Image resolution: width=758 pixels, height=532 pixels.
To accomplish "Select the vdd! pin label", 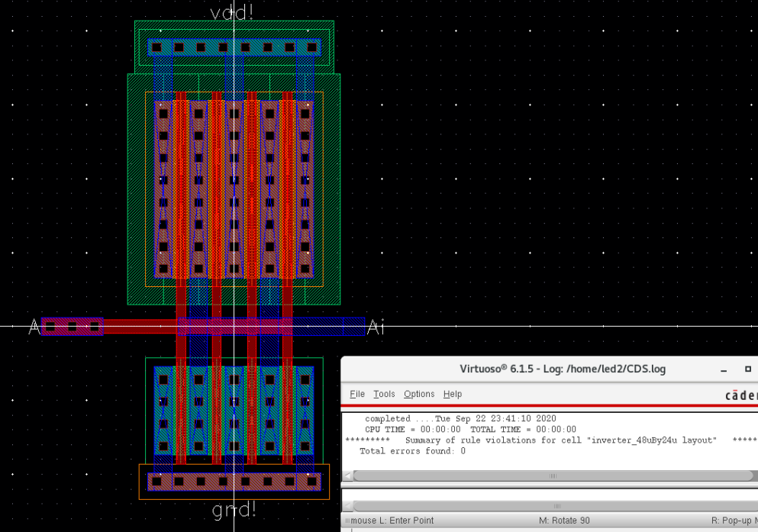I will click(232, 12).
